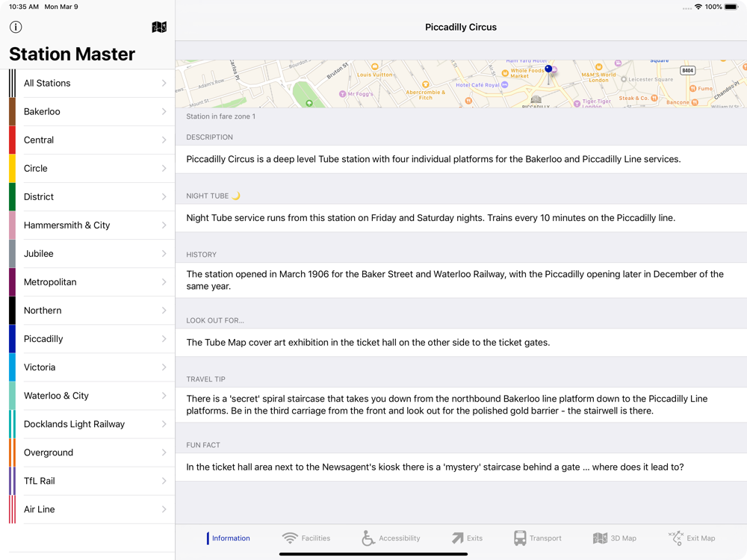
Task: Open the map icon in sidebar header
Action: pos(159,27)
